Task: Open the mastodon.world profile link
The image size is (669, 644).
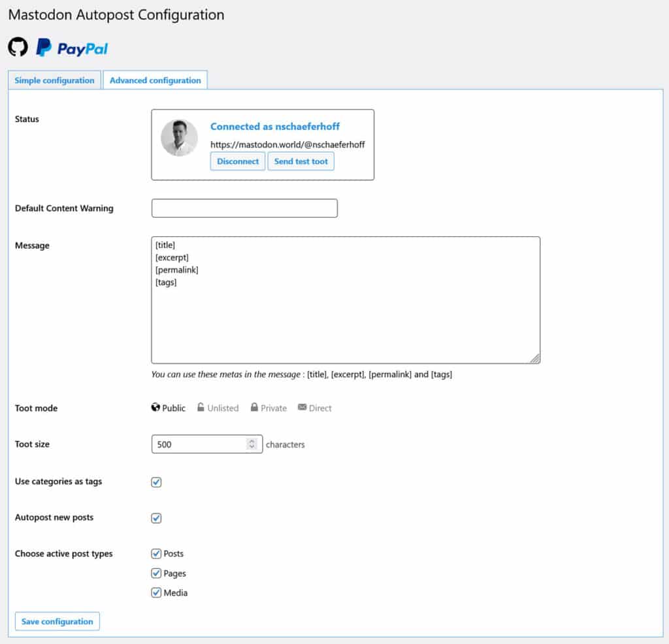Action: (x=289, y=144)
